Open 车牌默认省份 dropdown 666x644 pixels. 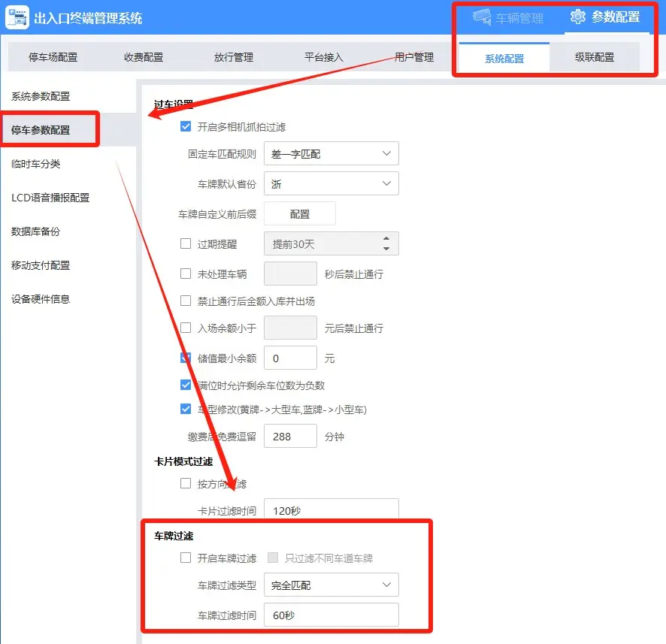click(x=331, y=183)
